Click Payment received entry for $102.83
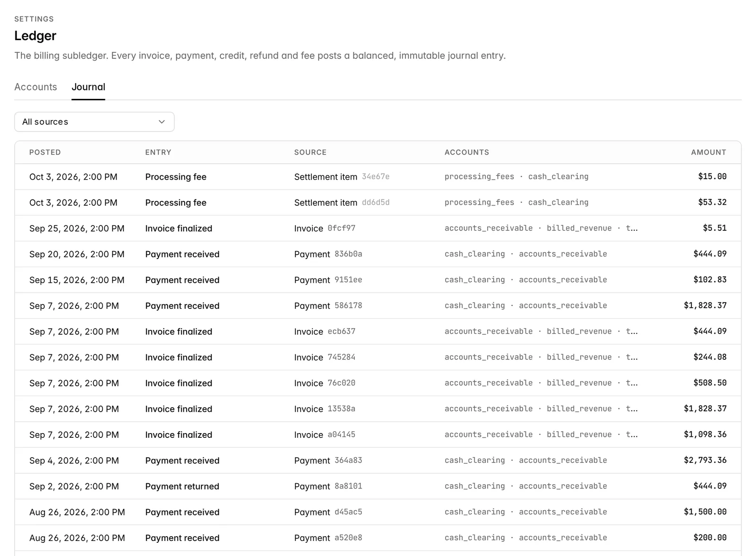The width and height of the screenshot is (756, 556). 182,280
